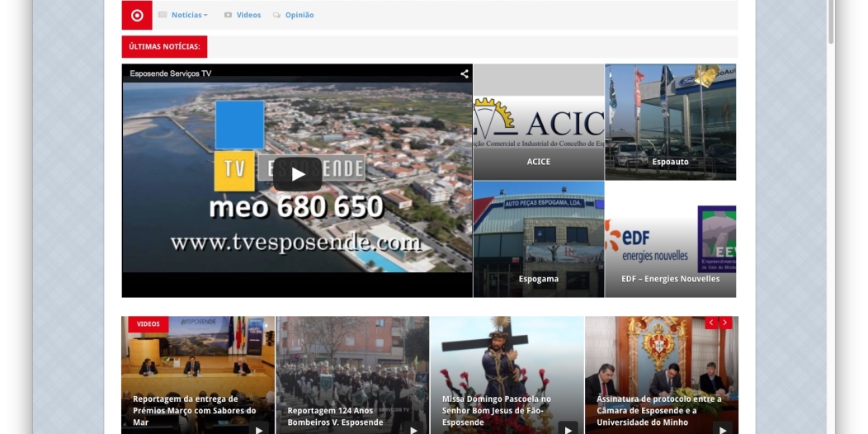This screenshot has width=868, height=434.
Task: Go to previous carousel slide arrow
Action: [711, 323]
